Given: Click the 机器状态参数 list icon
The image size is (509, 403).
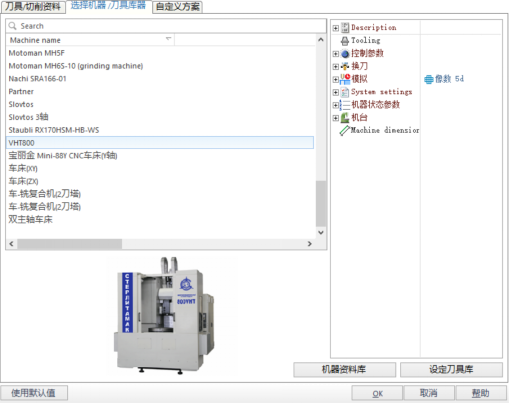Looking at the screenshot, I should [x=345, y=105].
